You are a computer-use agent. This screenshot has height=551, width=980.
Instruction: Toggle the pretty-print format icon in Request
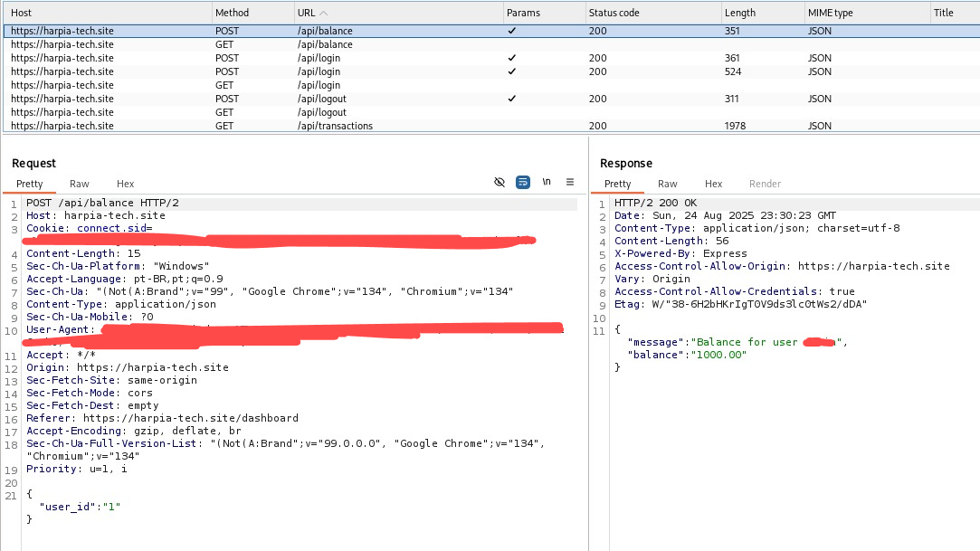coord(522,182)
